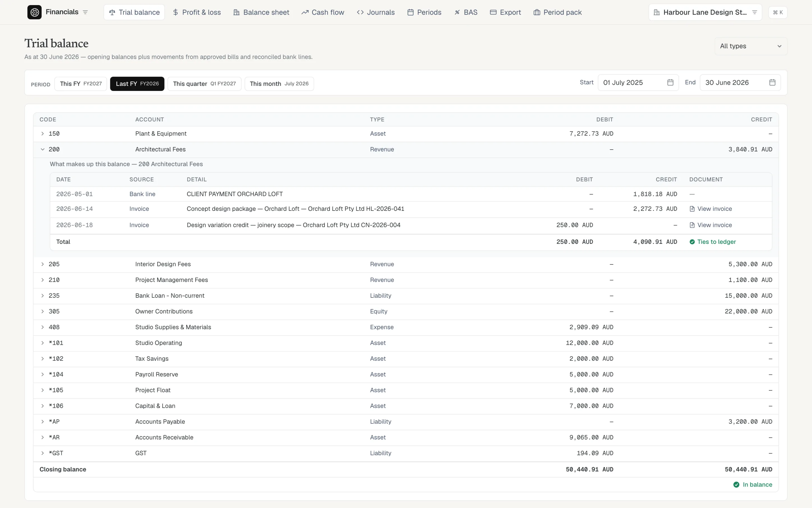
Task: Go to the BAS tab
Action: (466, 12)
